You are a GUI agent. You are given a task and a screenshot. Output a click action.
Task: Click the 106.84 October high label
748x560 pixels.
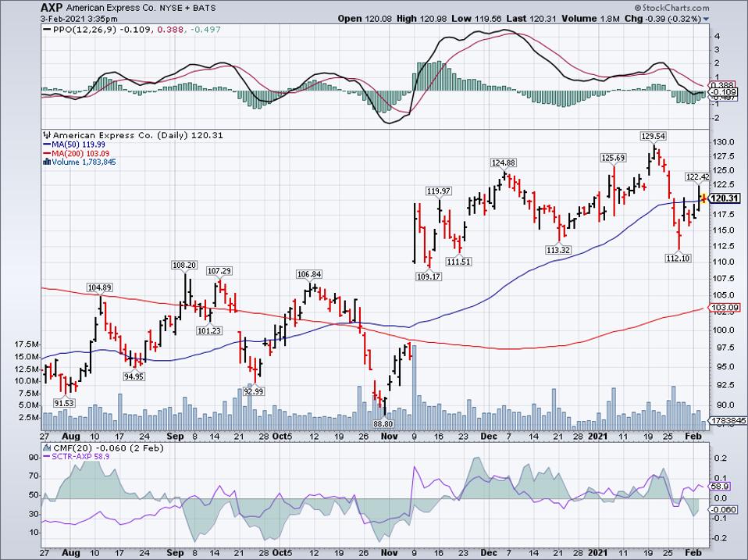pyautogui.click(x=309, y=274)
